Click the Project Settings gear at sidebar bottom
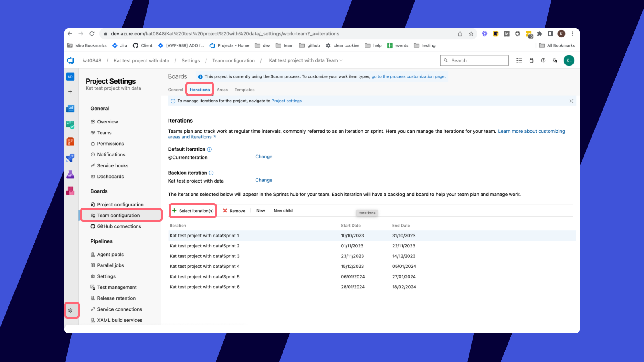Image resolution: width=644 pixels, height=362 pixels. pyautogui.click(x=71, y=310)
